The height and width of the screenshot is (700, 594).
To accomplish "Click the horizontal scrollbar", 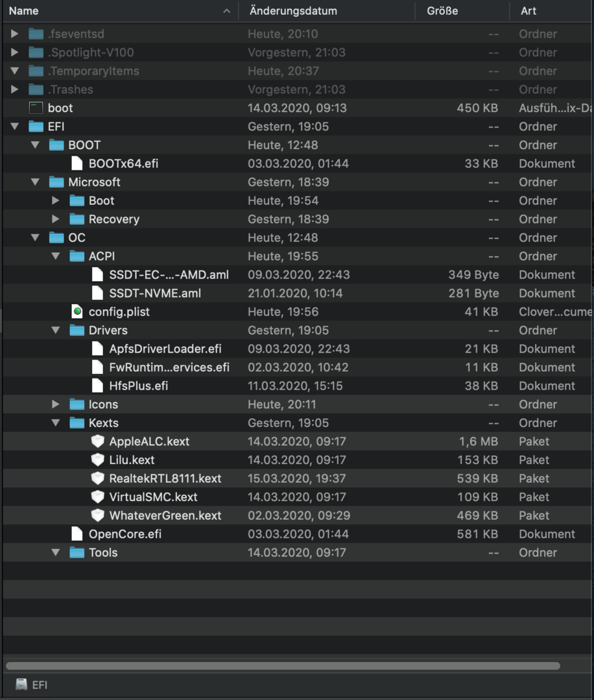I will pos(283,666).
